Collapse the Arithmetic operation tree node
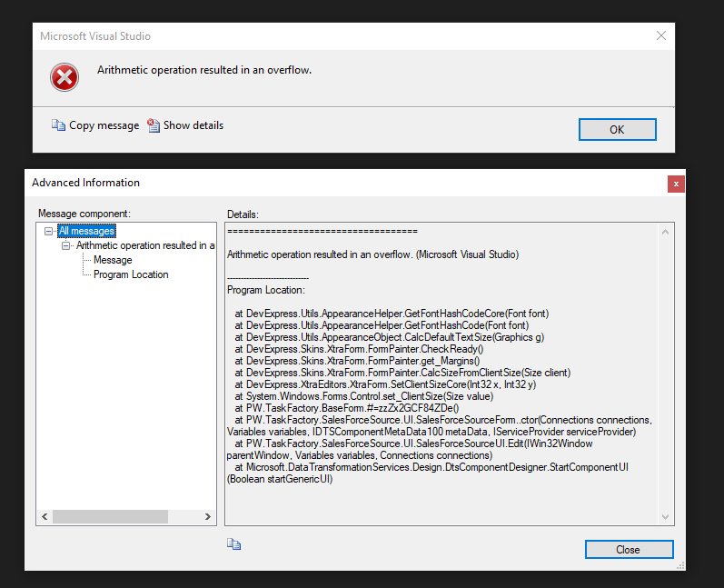Viewport: 724px width, 588px height. pos(66,245)
